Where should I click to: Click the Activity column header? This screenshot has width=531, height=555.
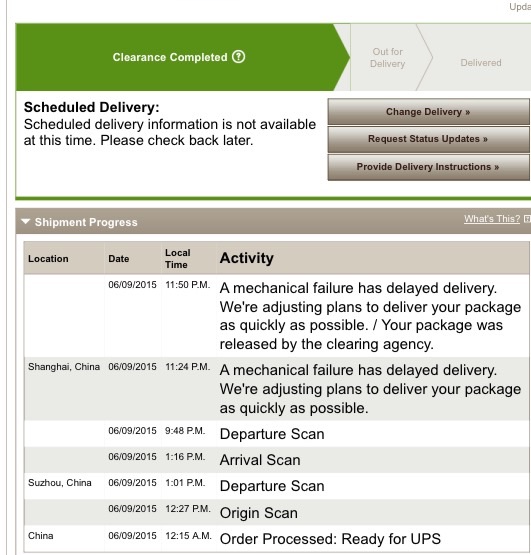click(x=247, y=258)
